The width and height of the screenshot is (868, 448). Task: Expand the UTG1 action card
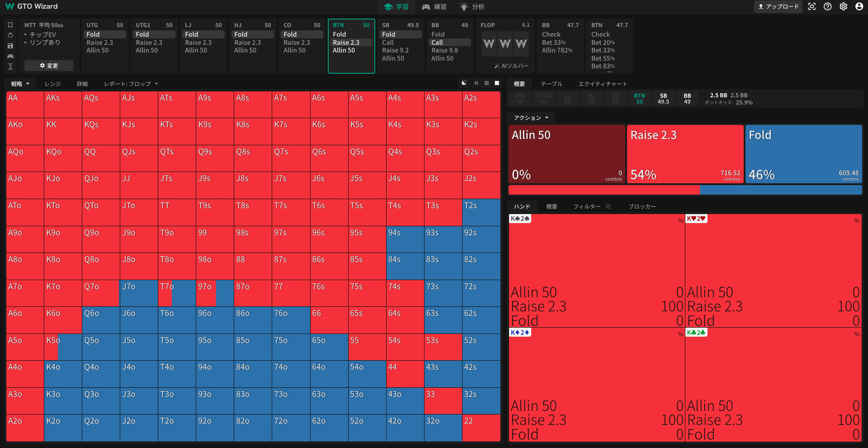(x=154, y=46)
